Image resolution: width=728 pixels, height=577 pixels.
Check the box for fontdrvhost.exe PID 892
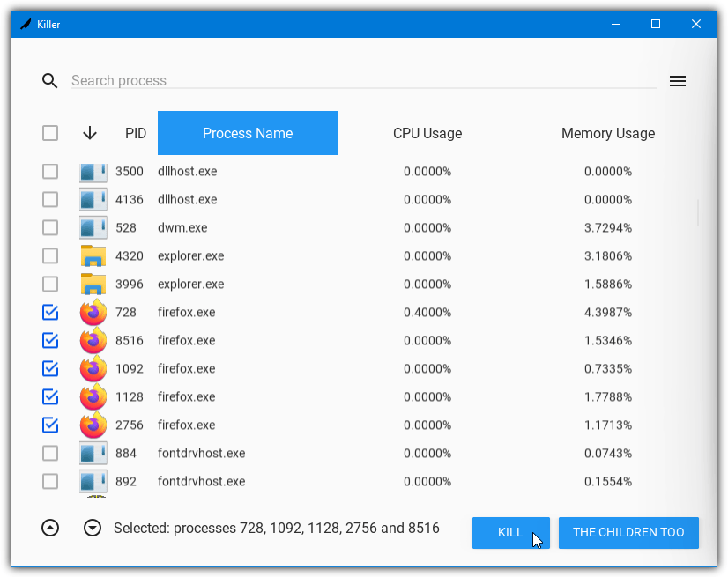(50, 481)
